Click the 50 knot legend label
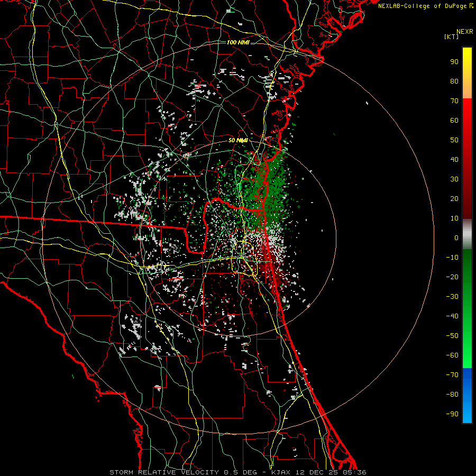The image size is (476, 476). point(454,140)
